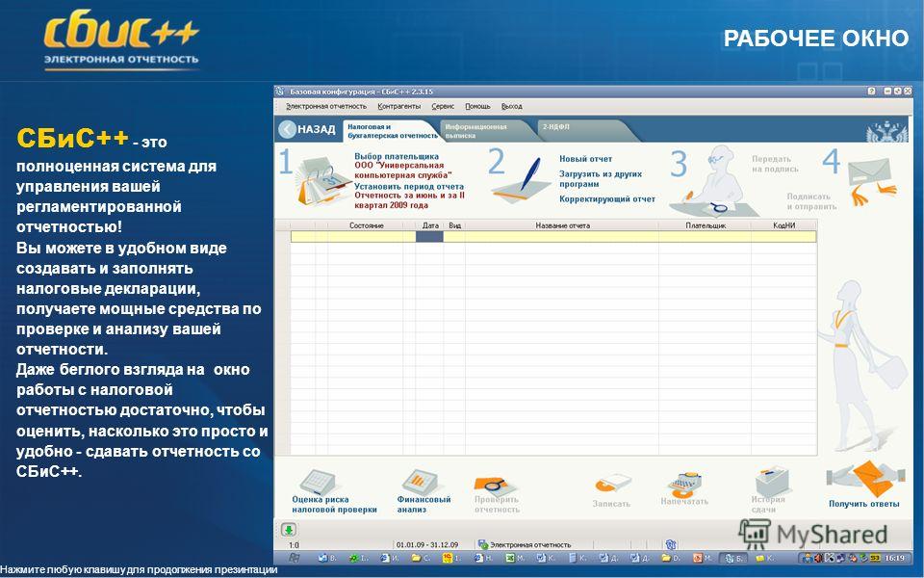Click the payer name ООО "Универсальная компьютерная служба"

pos(403,171)
